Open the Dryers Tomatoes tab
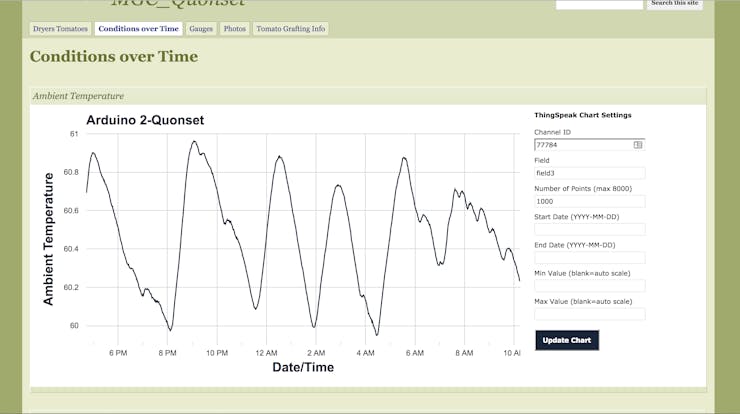740x414 pixels. click(x=60, y=29)
